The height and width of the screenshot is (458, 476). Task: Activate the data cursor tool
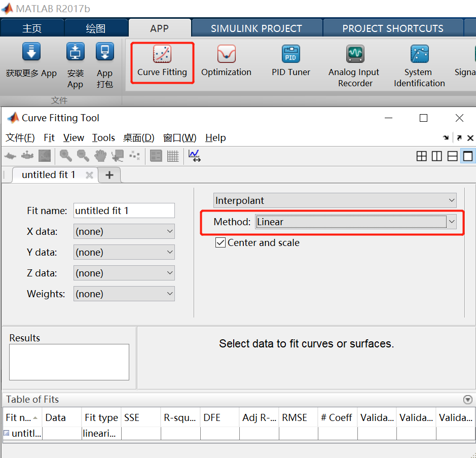click(118, 156)
